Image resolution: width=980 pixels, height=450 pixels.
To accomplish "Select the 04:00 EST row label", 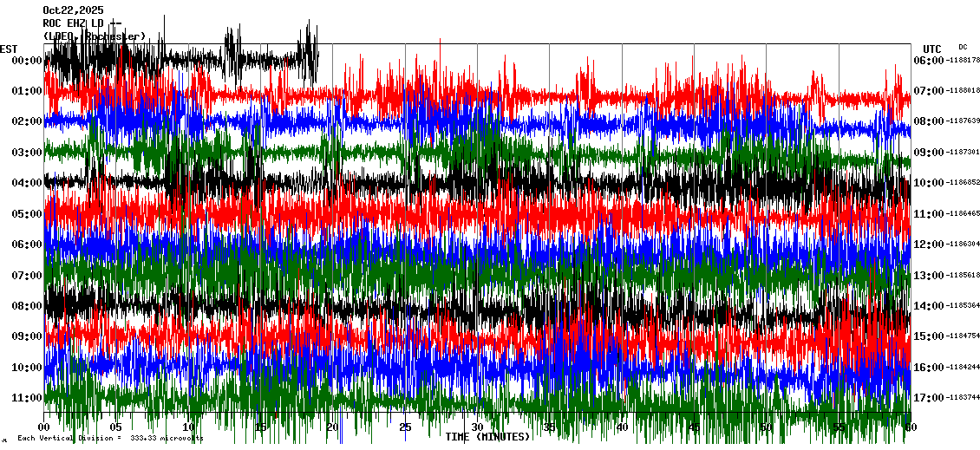I will pyautogui.click(x=27, y=182).
